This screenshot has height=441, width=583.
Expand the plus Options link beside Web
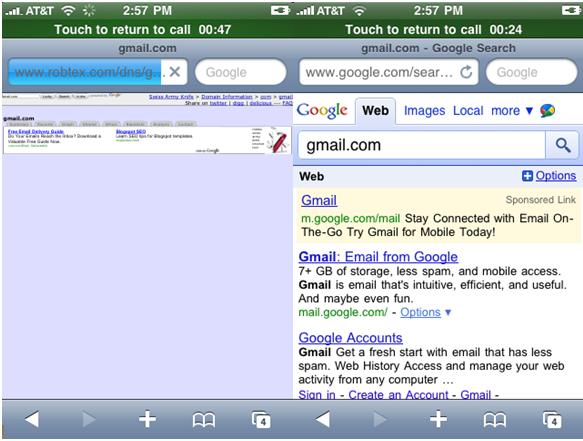pyautogui.click(x=549, y=176)
